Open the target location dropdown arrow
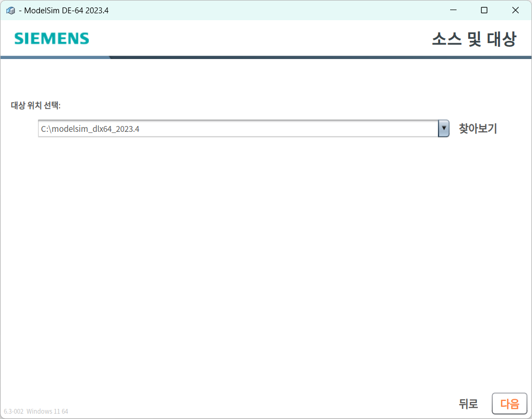This screenshot has height=419, width=532. [443, 128]
